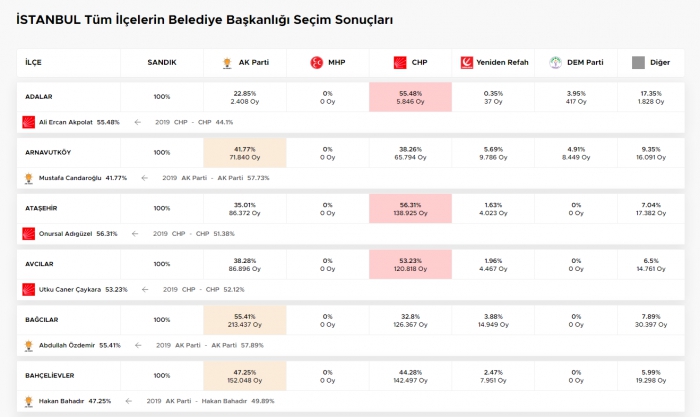Click the CHP logo in the column header
Viewport: 700px width, 417px height.
[x=400, y=62]
